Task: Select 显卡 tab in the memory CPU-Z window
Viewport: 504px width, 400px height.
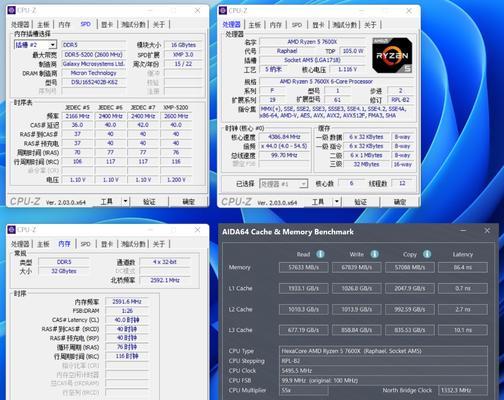Action: (x=107, y=244)
